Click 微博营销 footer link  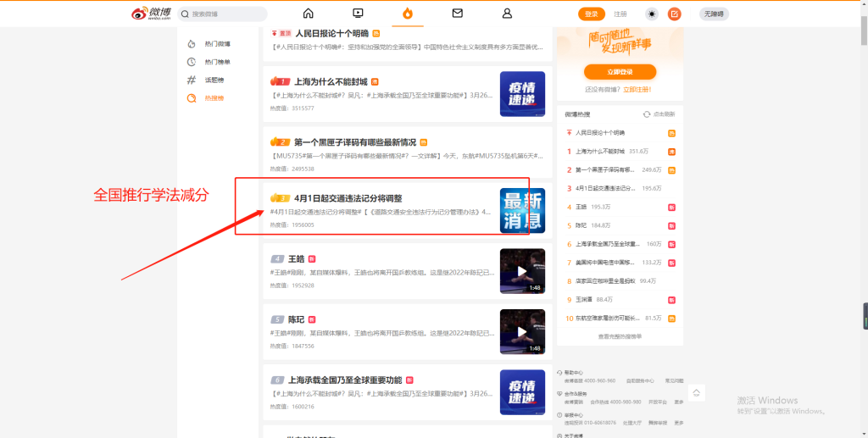(573, 402)
